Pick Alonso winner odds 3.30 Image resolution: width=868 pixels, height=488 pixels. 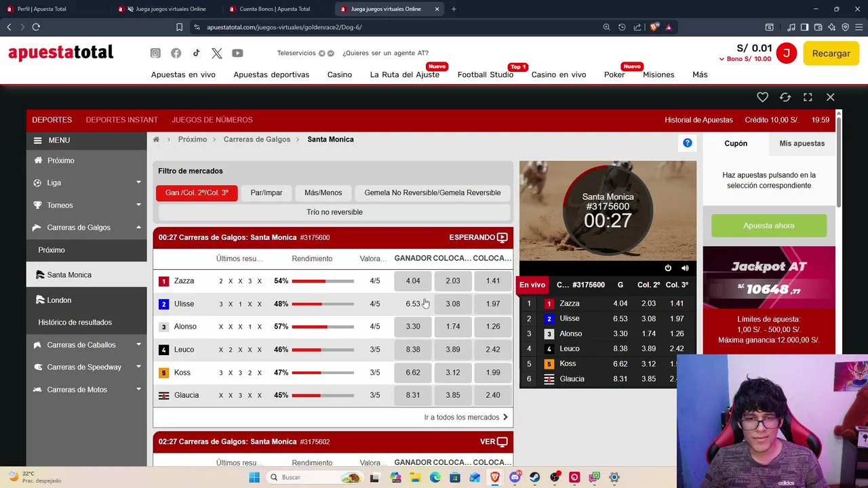click(413, 327)
